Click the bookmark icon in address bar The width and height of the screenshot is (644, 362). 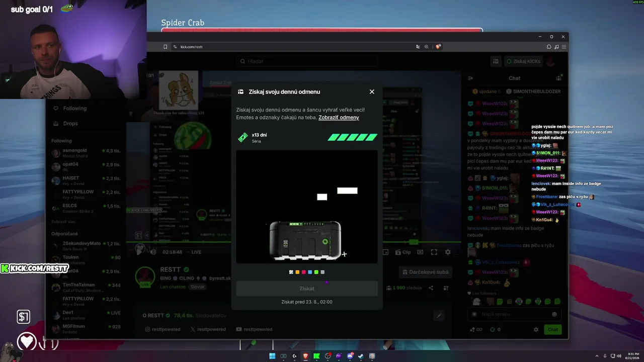(x=165, y=47)
